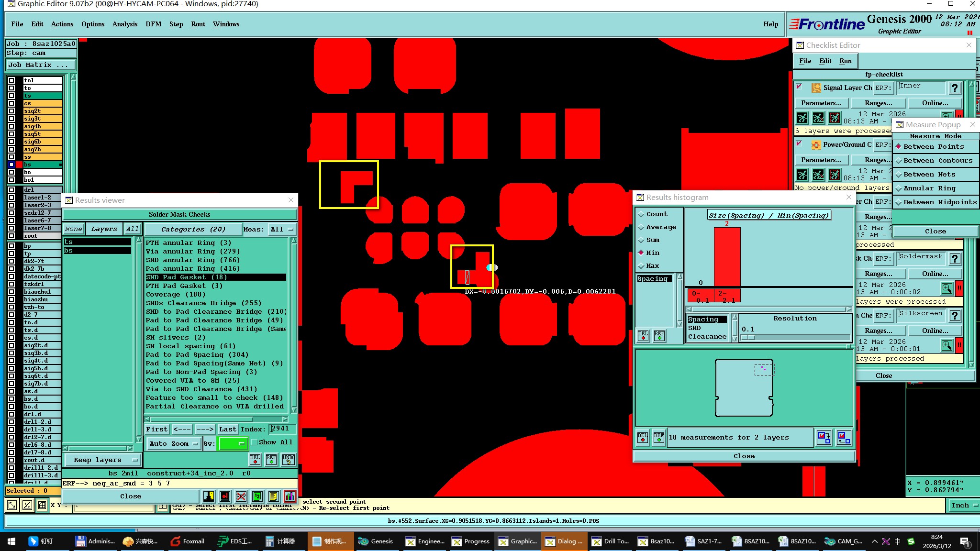Select the Average histogram option
980x551 pixels.
coord(661,227)
